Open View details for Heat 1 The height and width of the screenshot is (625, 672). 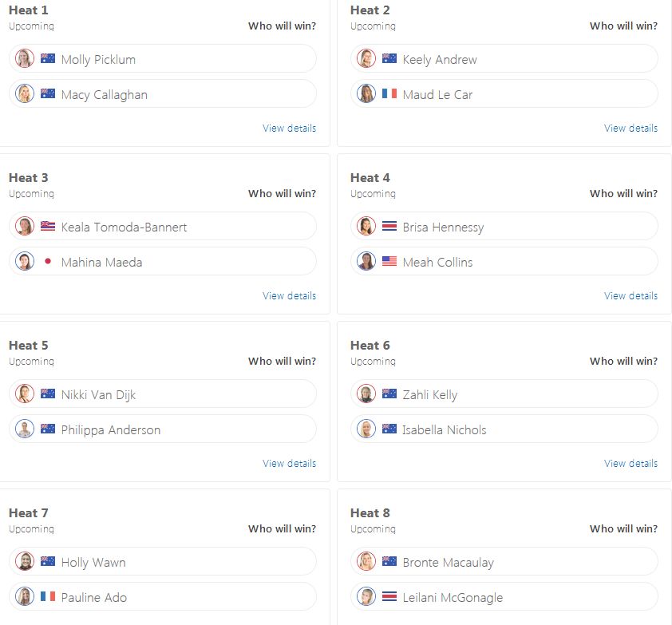click(x=289, y=129)
